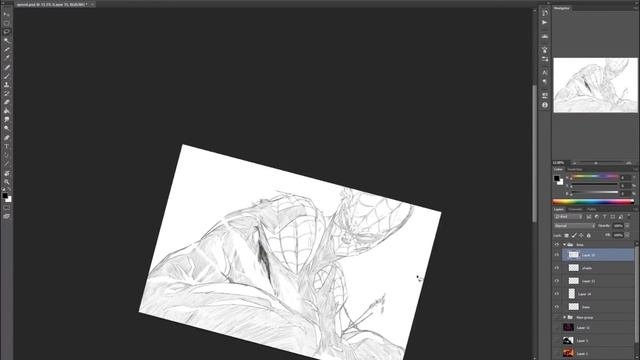The height and width of the screenshot is (360, 640).
Task: Open the Character panel icon
Action: click(x=545, y=72)
